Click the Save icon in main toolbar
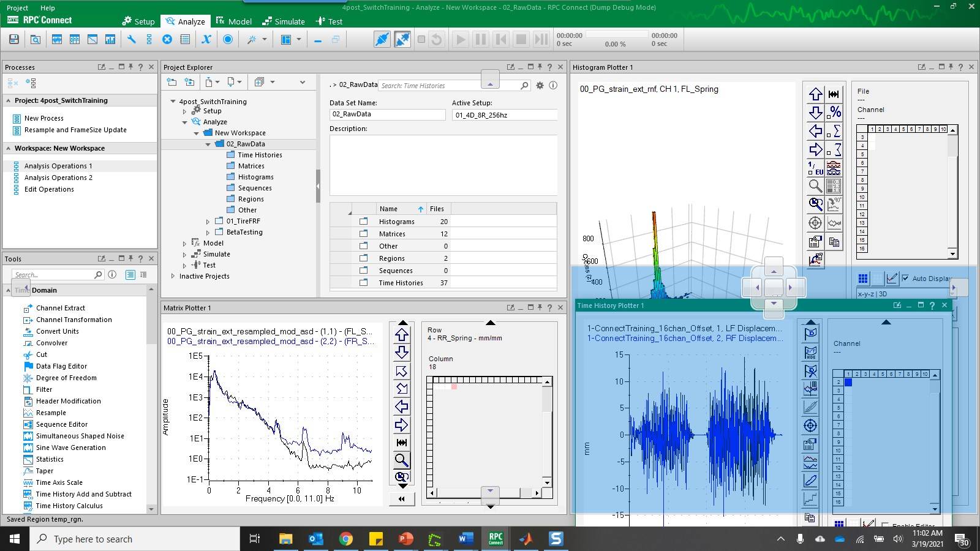Screen dimensions: 980x551 [14, 39]
